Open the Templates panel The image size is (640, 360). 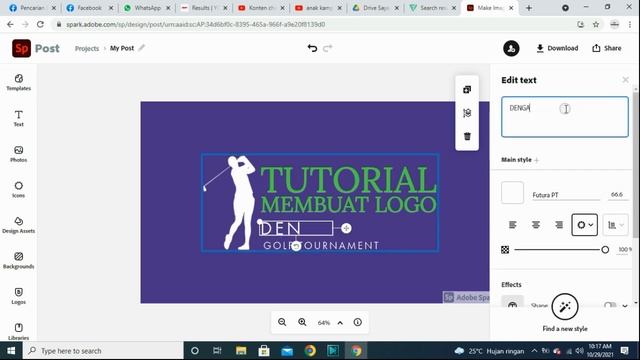coord(18,82)
